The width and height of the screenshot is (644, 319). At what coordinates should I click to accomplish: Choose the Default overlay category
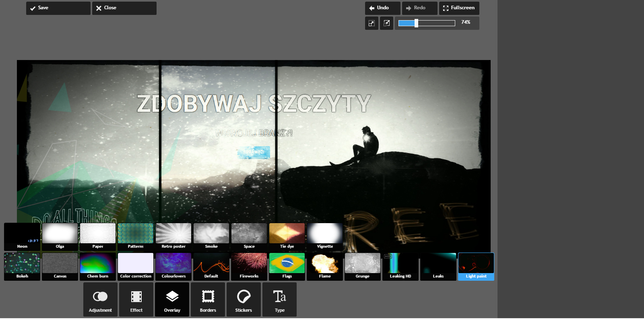(211, 267)
